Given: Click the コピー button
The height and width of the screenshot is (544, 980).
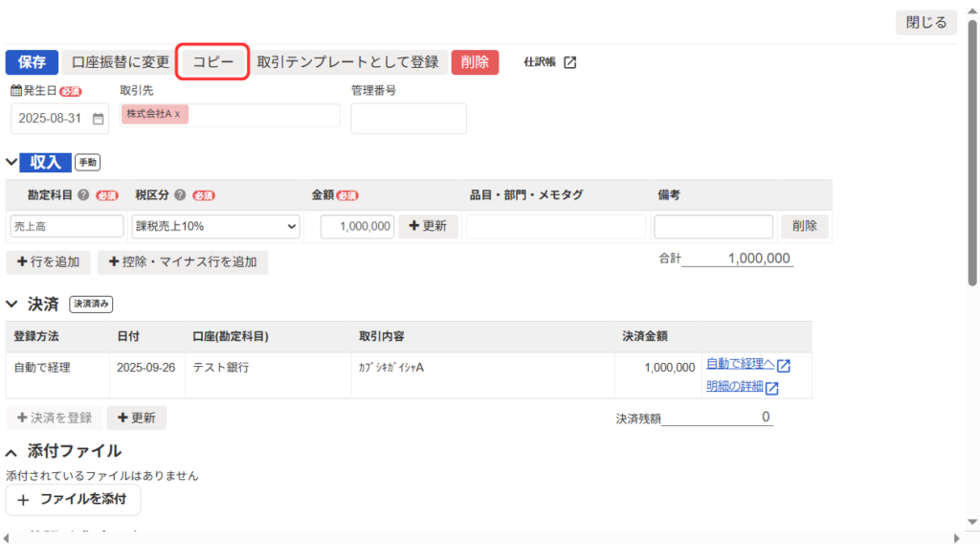Looking at the screenshot, I should pos(213,62).
